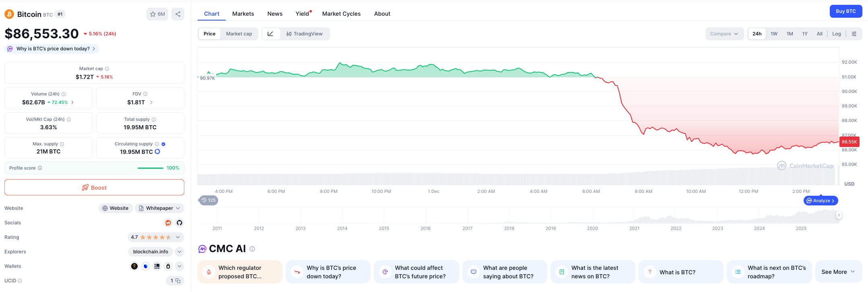Open the Reddit social link icon
Image resolution: width=868 pixels, height=292 pixels.
(168, 223)
